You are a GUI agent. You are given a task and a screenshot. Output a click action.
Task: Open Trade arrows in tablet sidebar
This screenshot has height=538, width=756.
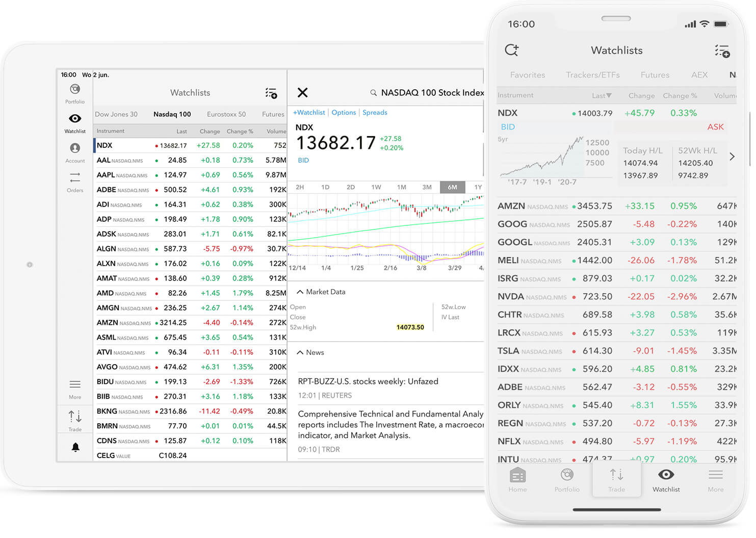point(75,421)
